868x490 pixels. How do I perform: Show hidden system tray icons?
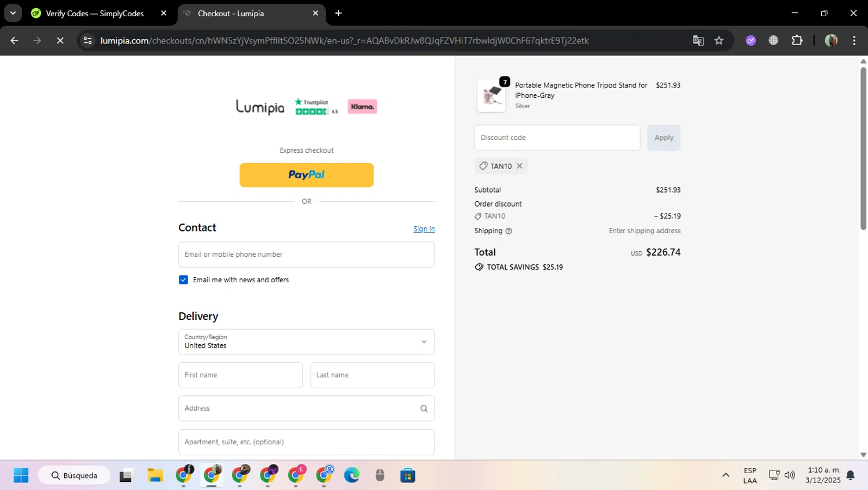[x=726, y=476]
